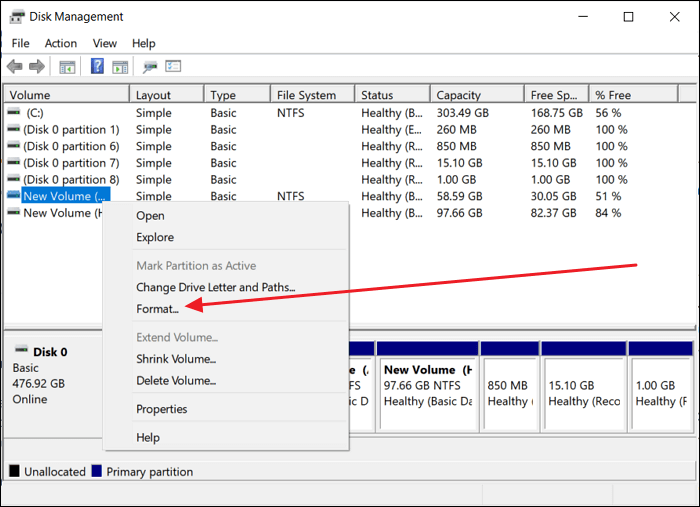Viewport: 700px width, 507px height.
Task: Sort by the Layout column header
Action: pos(167,95)
